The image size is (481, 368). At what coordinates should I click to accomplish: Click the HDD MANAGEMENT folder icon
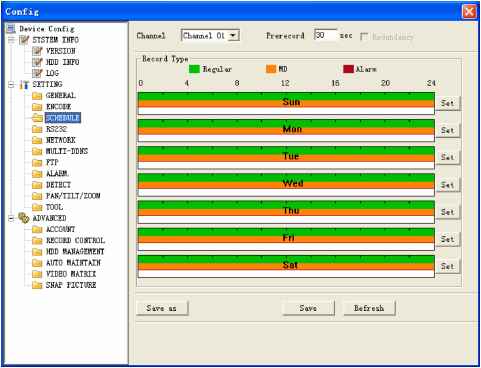click(37, 252)
